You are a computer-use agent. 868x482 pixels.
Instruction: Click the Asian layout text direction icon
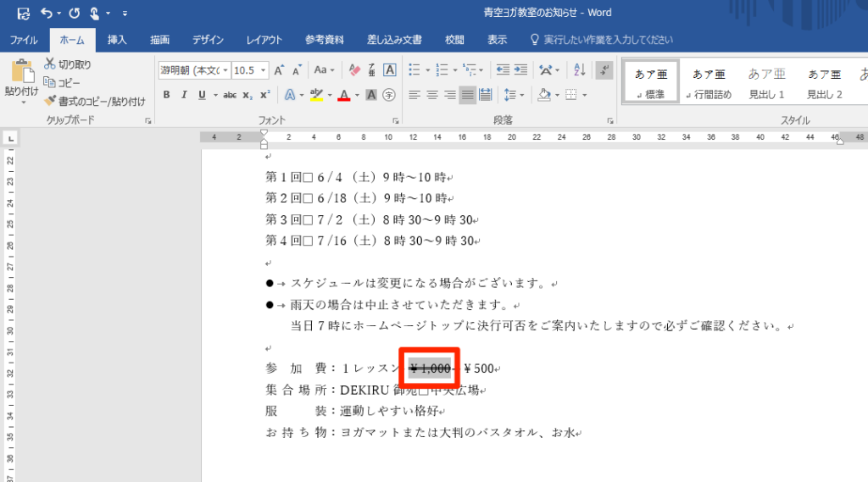click(x=546, y=69)
